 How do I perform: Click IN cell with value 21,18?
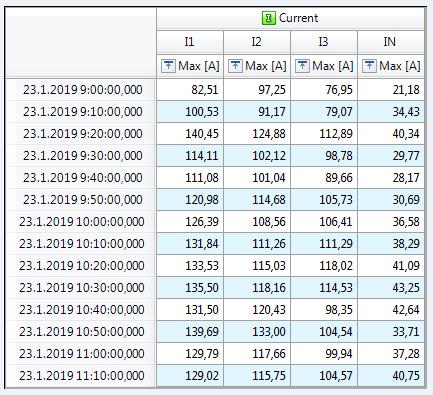pos(391,90)
